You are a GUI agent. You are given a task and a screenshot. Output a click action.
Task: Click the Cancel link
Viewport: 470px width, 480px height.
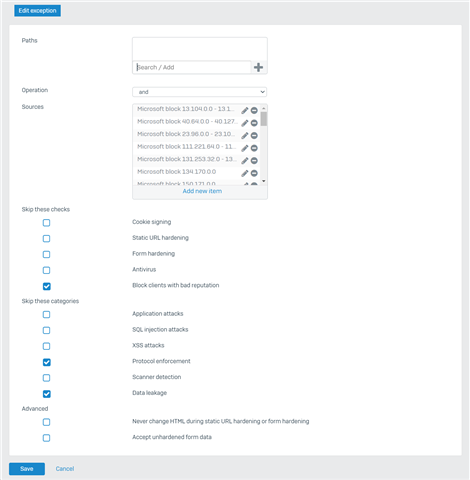(x=65, y=469)
